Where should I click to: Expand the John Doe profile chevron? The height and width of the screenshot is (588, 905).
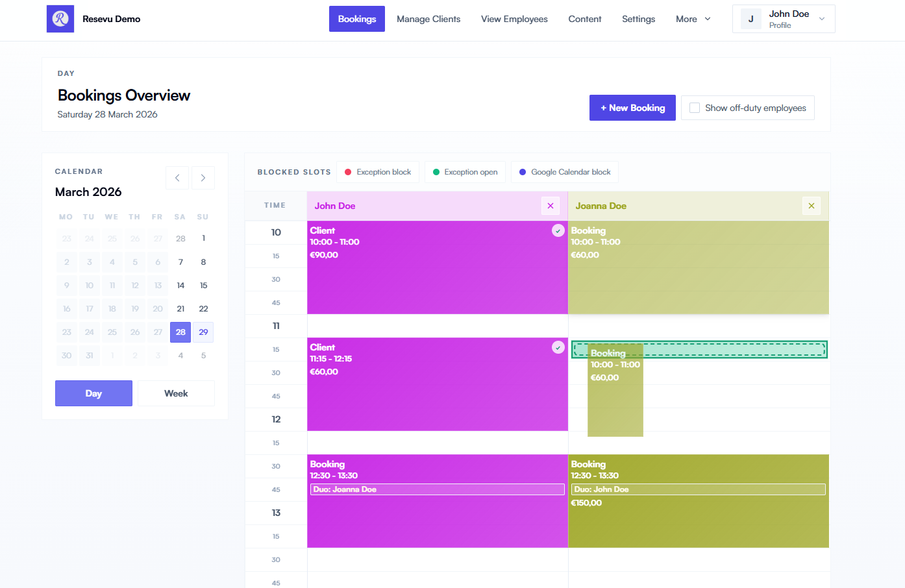[821, 19]
